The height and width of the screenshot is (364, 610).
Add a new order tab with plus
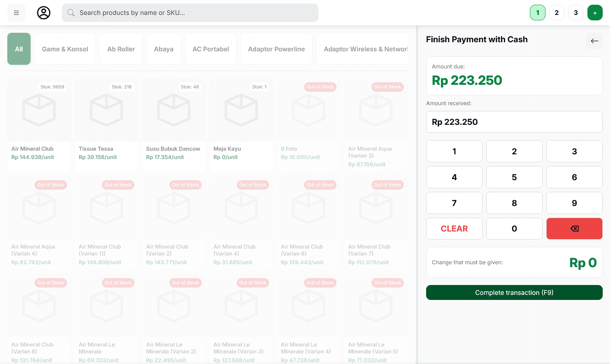coord(595,13)
